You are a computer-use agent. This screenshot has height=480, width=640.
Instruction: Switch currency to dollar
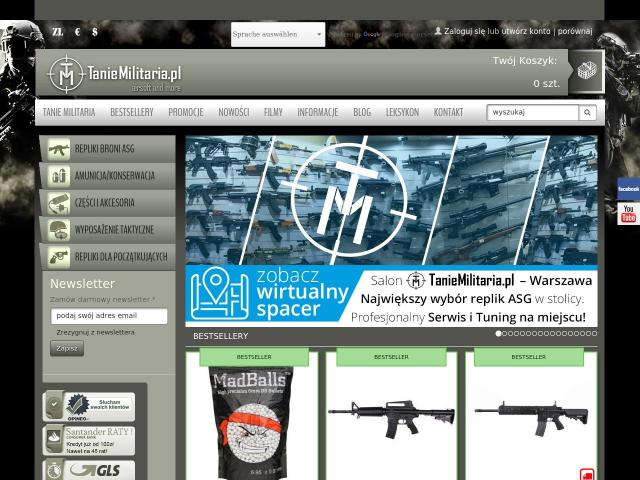point(95,32)
